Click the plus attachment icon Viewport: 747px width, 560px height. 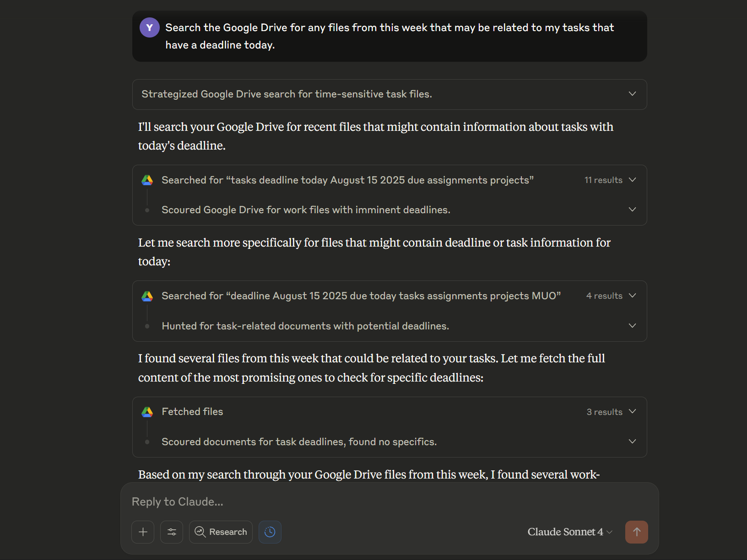[x=143, y=532]
